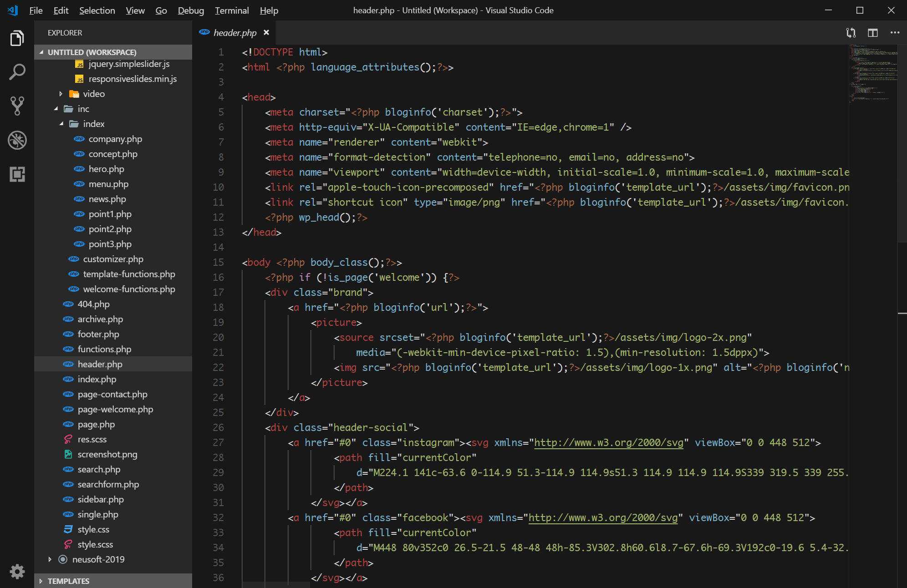Open the More Actions ellipsis menu
The height and width of the screenshot is (588, 907).
(894, 33)
